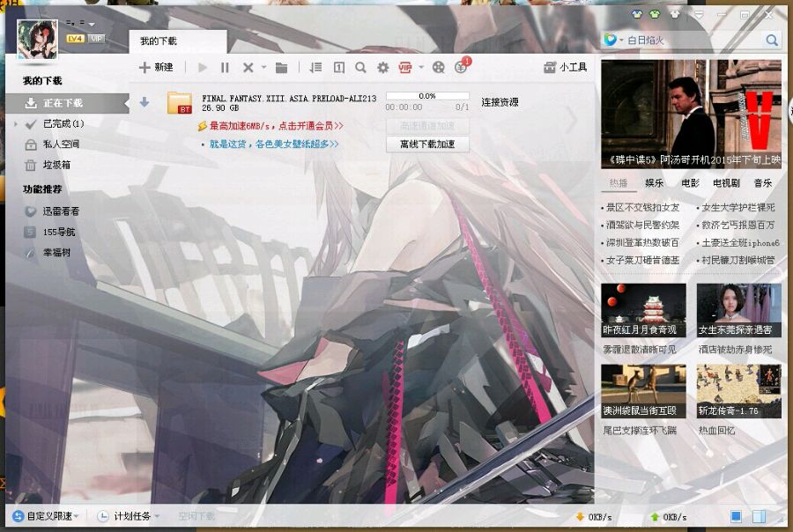Image resolution: width=793 pixels, height=532 pixels.
Task: Click the 连接资源 status text
Action: pos(500,102)
